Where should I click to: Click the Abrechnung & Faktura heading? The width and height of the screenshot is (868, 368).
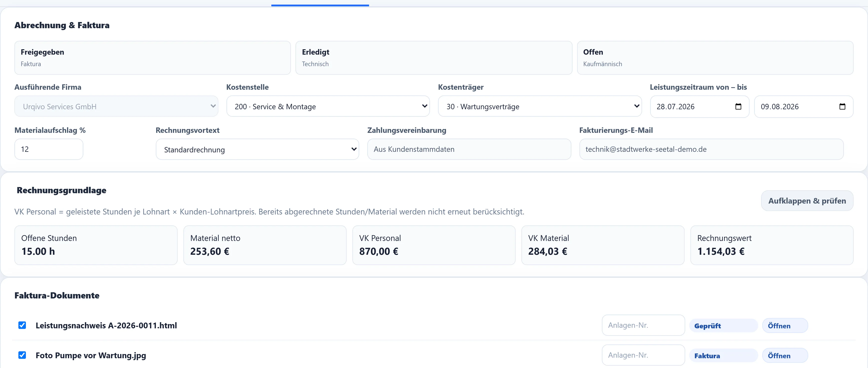pyautogui.click(x=62, y=25)
